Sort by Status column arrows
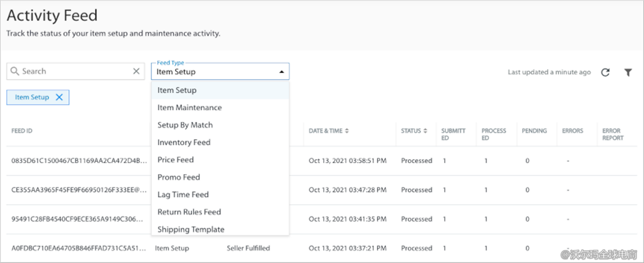Screen dimensions: 644x263 click(x=425, y=131)
